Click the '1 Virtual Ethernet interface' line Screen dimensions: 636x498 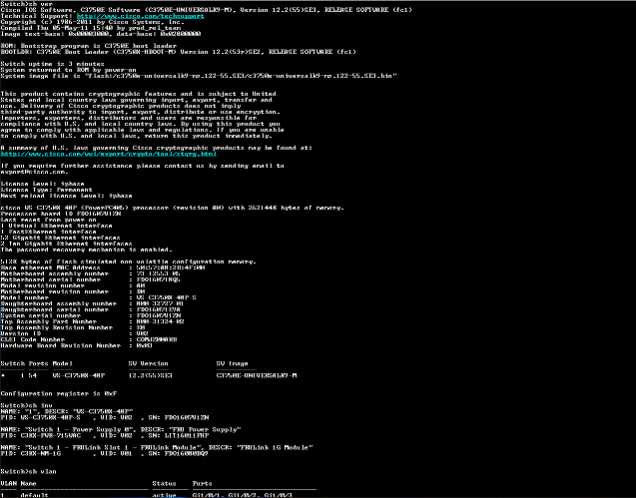(56, 226)
